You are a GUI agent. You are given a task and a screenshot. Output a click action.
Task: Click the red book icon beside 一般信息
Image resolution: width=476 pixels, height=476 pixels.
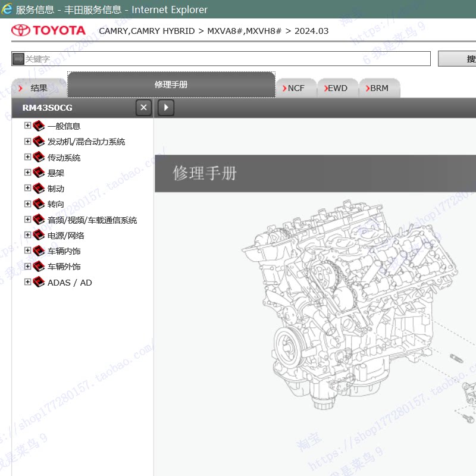coord(39,126)
